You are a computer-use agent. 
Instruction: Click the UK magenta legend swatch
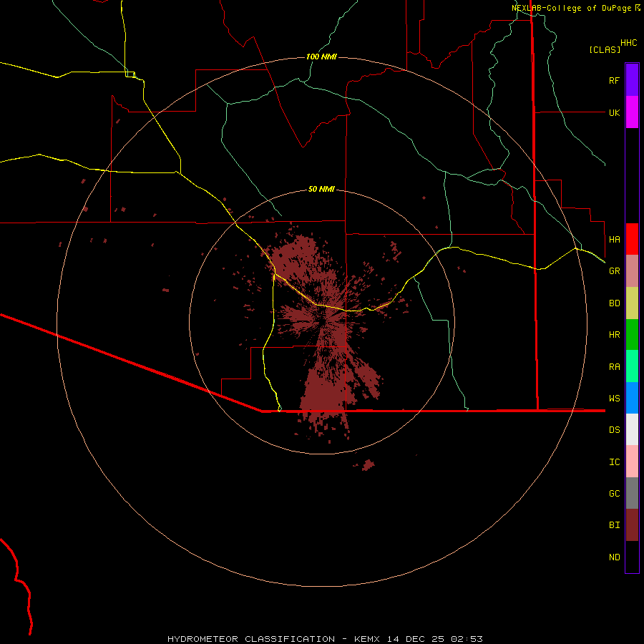click(x=632, y=112)
